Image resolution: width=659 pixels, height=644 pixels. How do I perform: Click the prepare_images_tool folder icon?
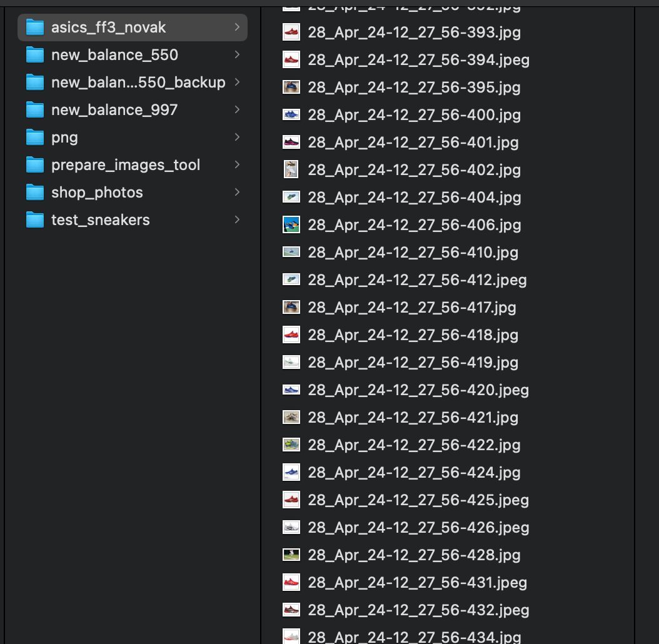click(x=35, y=164)
